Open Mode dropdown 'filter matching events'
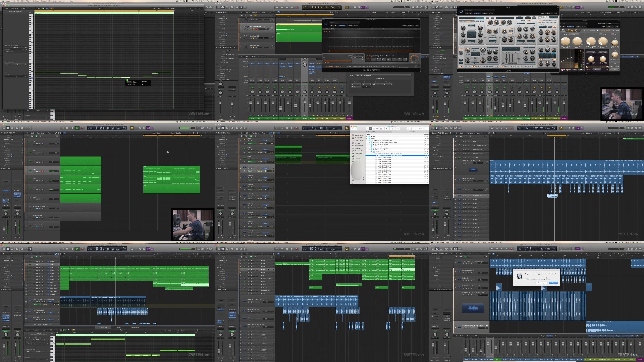Screen dimensions: 644x362 coord(383,75)
